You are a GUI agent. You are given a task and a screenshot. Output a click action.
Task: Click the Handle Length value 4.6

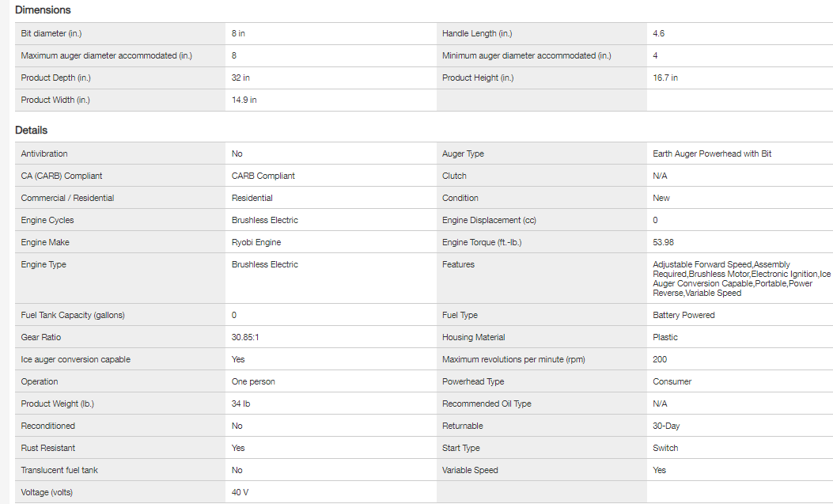(658, 34)
